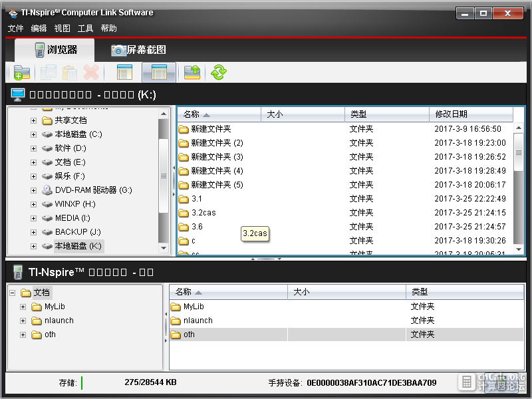Sort computer files by 类型 column
Screen dimensions: 532x399
387,114
